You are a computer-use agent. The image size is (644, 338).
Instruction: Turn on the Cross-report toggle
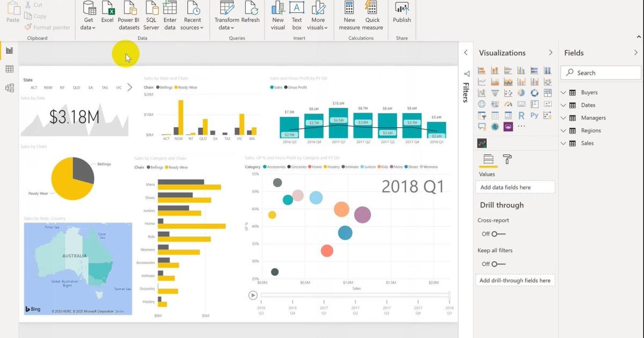click(499, 234)
